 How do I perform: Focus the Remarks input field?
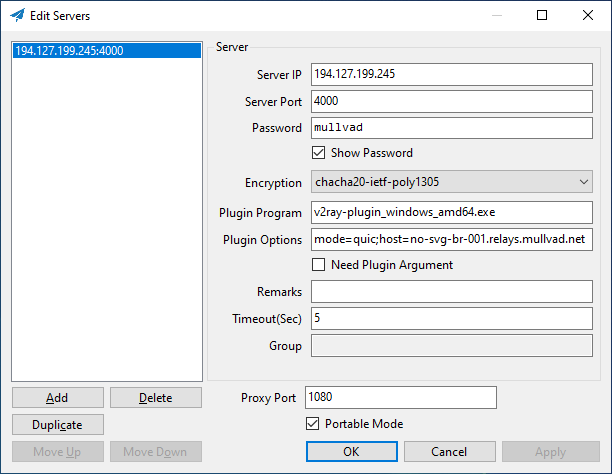coord(453,291)
